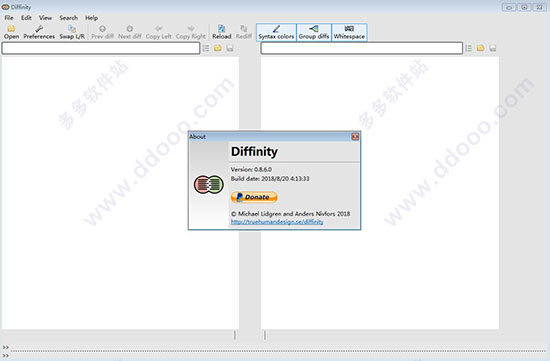Click the Rediff toolbar button
Screen dimensions: 550x361
tap(244, 32)
